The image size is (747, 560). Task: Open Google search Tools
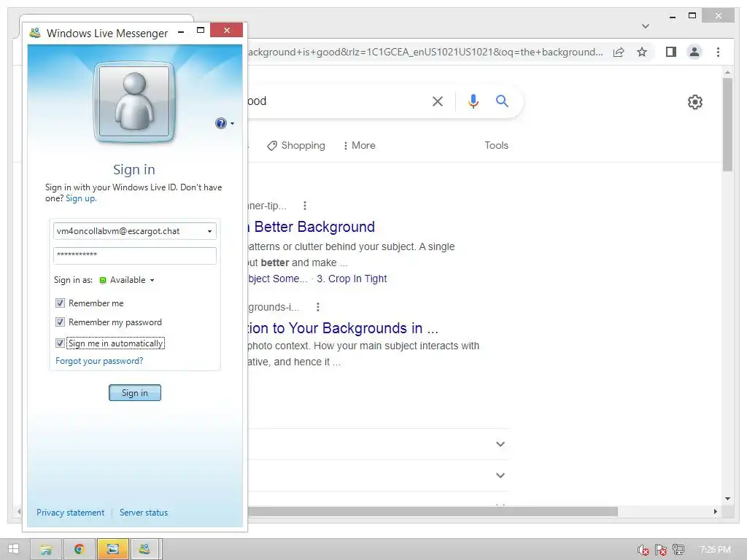click(x=496, y=145)
